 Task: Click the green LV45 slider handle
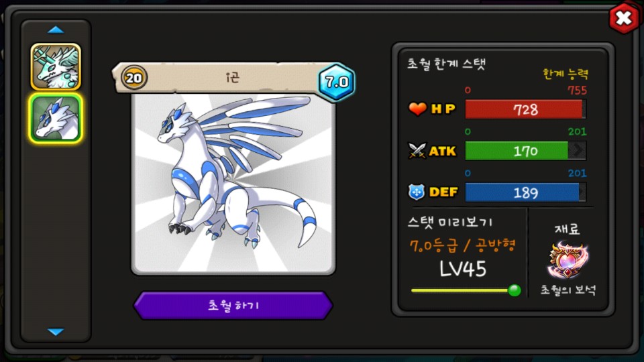pos(515,290)
